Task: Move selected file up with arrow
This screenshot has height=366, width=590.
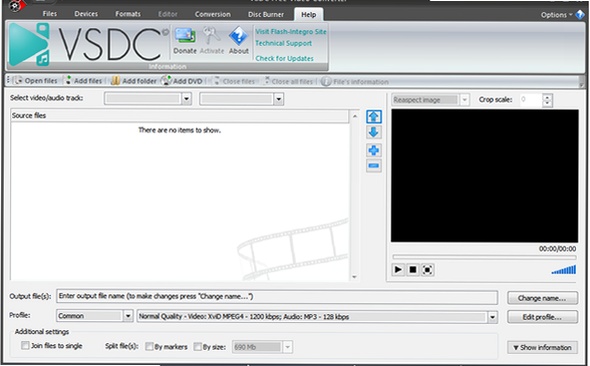Action: (x=374, y=116)
